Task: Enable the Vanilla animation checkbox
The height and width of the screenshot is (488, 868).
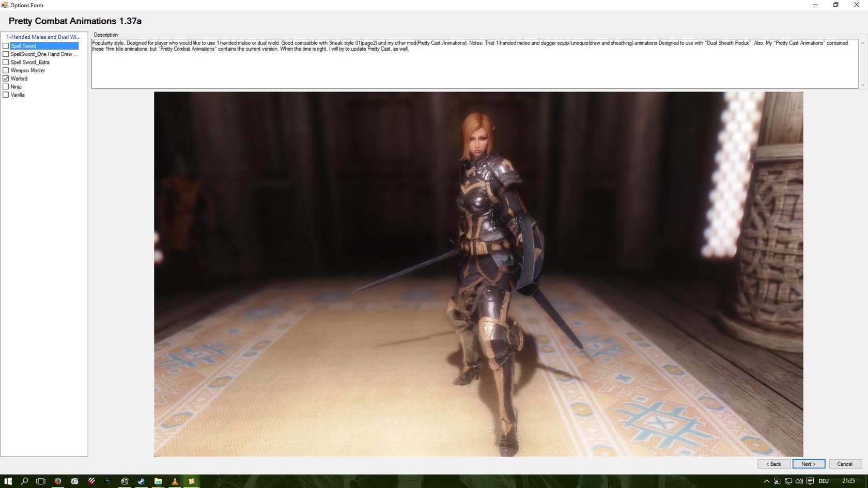Action: [x=6, y=95]
